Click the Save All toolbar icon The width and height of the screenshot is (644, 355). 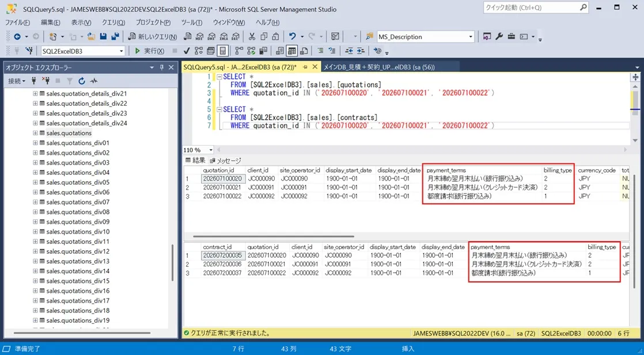[115, 36]
